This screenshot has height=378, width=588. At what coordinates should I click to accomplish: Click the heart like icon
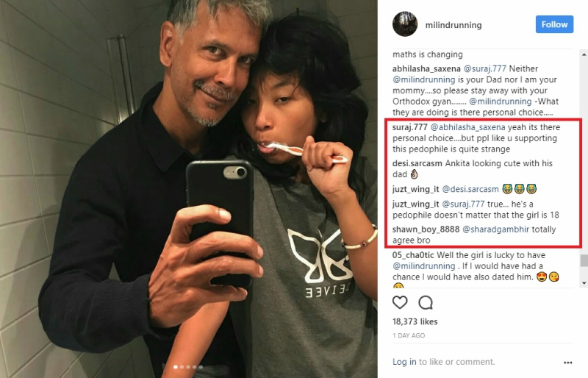coord(400,302)
